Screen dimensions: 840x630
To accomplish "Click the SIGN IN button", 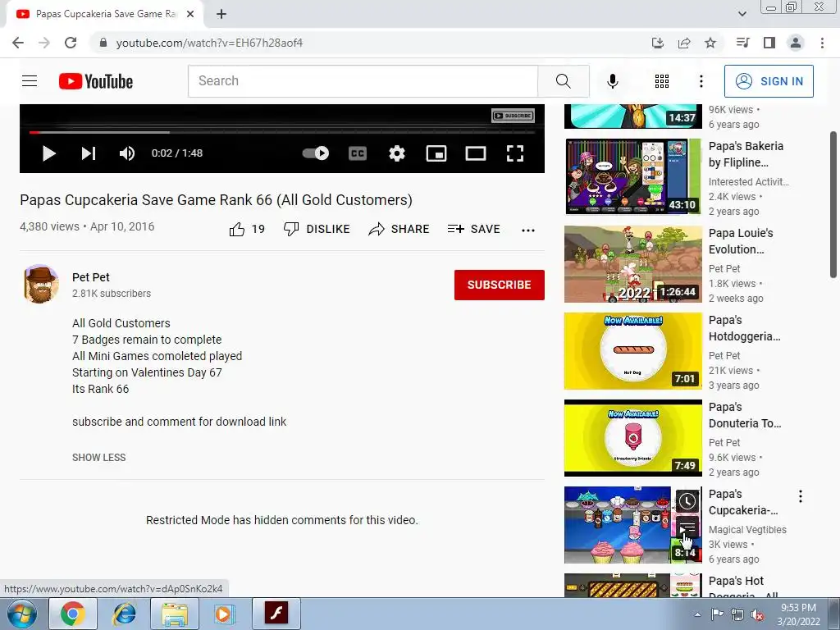I will (769, 81).
